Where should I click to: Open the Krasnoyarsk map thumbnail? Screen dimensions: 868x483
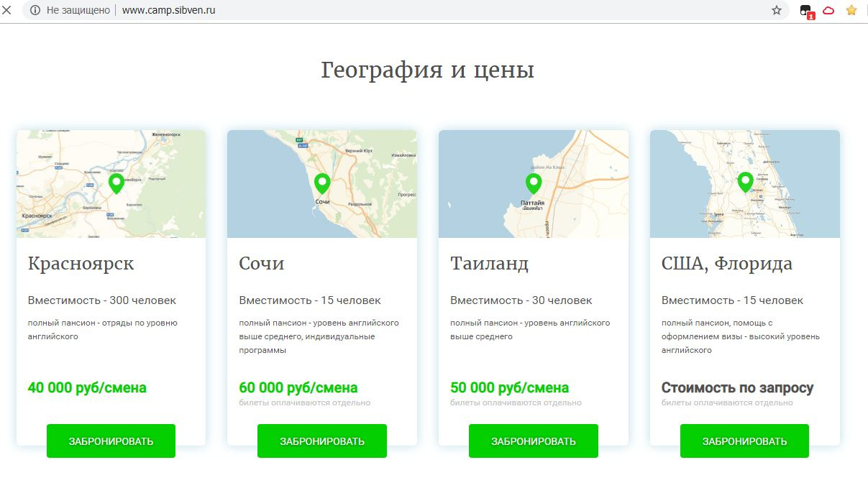coord(111,184)
